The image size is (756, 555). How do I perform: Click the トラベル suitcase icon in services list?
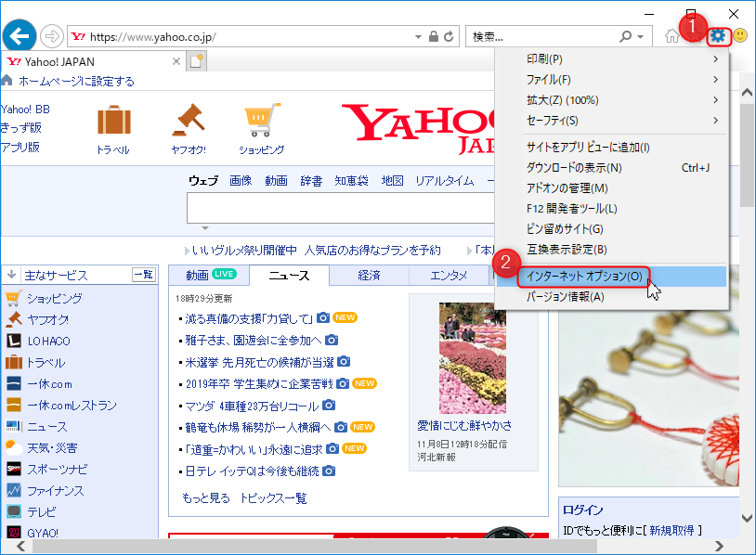click(14, 362)
